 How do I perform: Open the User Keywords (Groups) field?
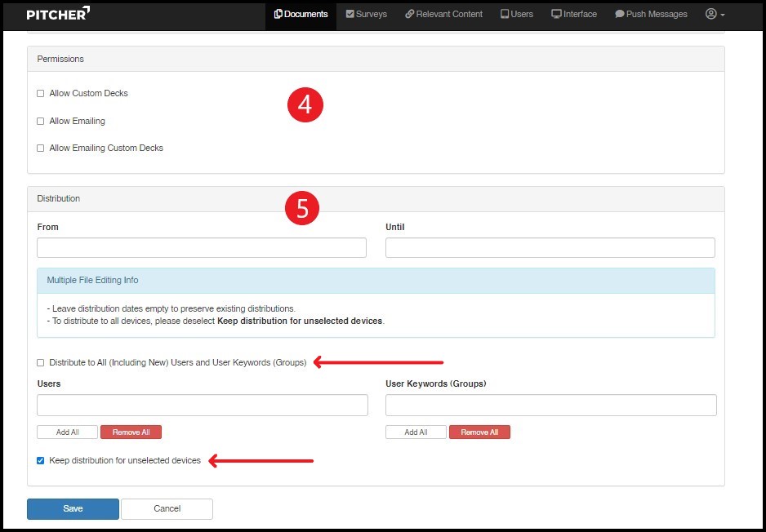pyautogui.click(x=550, y=406)
